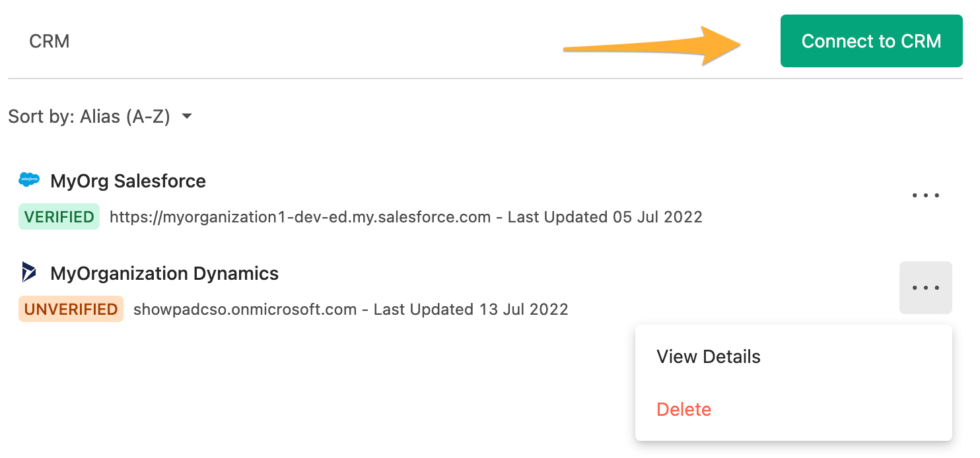980x458 pixels.
Task: Select the MyOrg Salesforce connection name
Action: [128, 181]
